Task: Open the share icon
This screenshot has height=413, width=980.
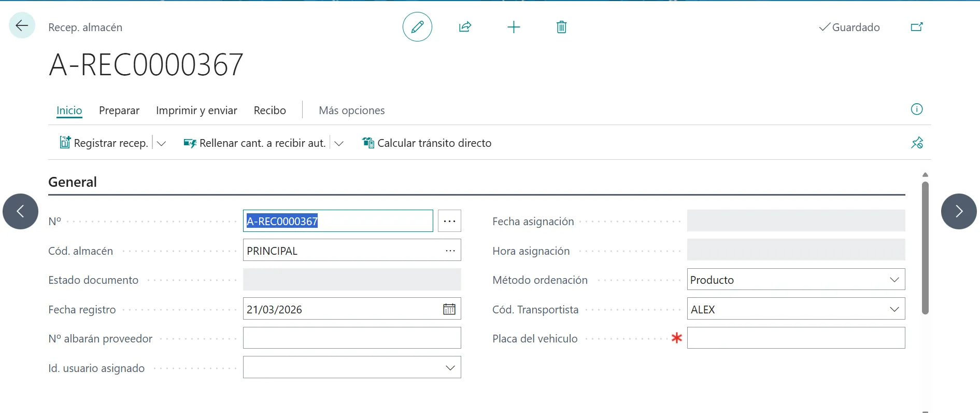Action: point(465,27)
